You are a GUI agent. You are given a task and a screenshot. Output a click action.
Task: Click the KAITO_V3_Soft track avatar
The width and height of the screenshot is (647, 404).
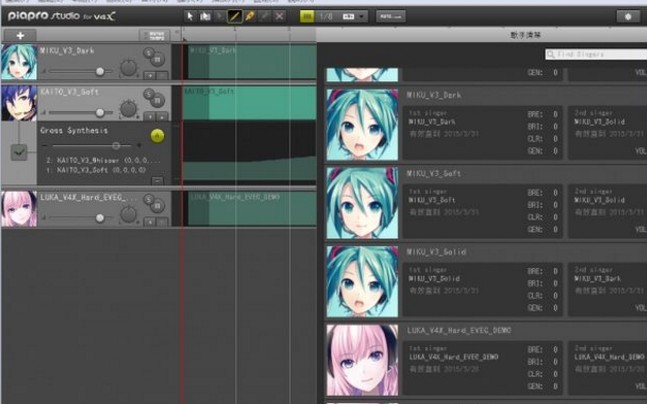[x=18, y=103]
